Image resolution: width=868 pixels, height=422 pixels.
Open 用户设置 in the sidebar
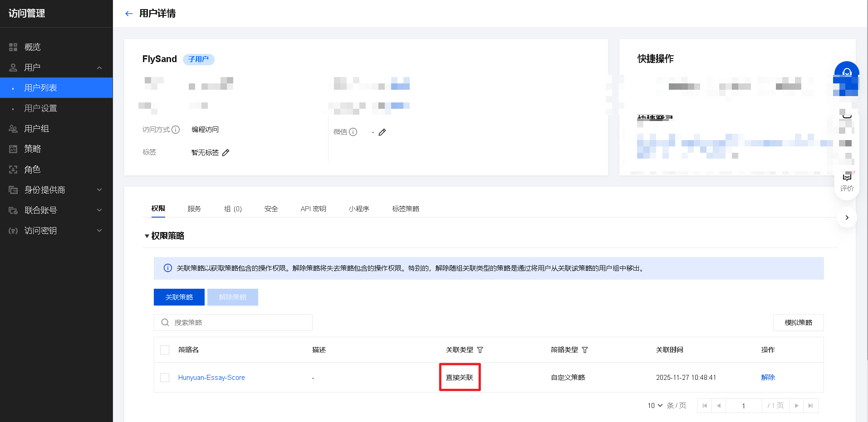coord(56,108)
